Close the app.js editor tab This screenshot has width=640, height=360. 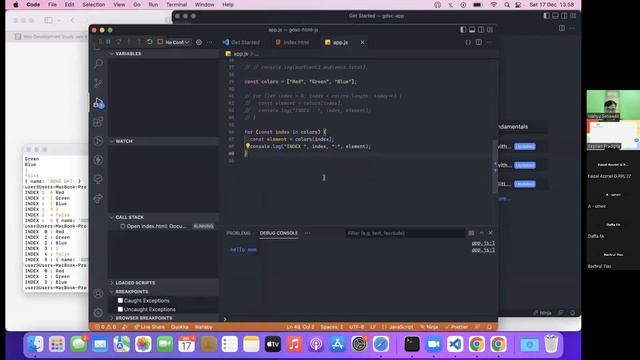point(362,42)
